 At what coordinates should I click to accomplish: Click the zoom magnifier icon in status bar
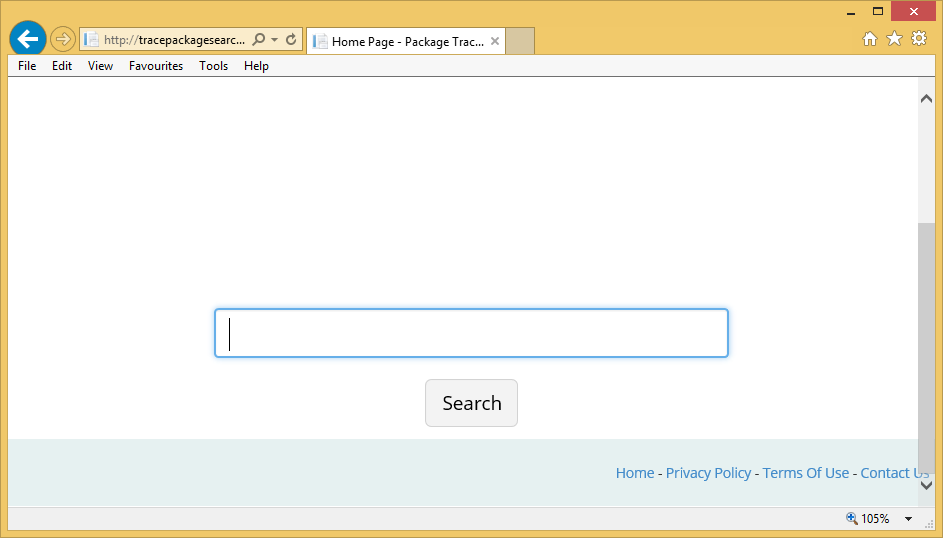click(852, 519)
